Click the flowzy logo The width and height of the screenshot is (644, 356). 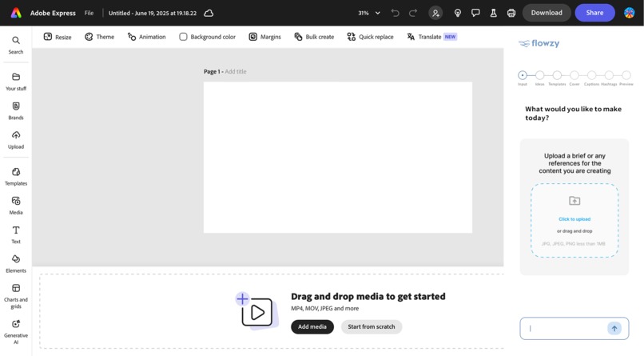pyautogui.click(x=539, y=43)
